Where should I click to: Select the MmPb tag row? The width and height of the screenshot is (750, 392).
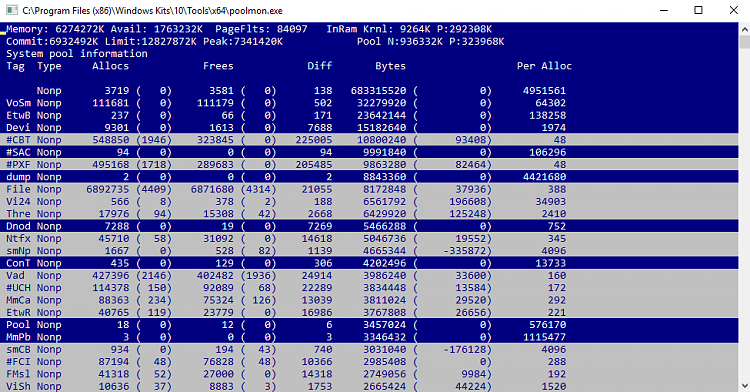coord(369,337)
